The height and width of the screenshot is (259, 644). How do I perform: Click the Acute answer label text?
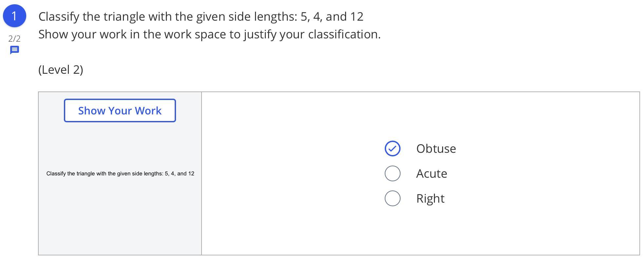point(431,173)
